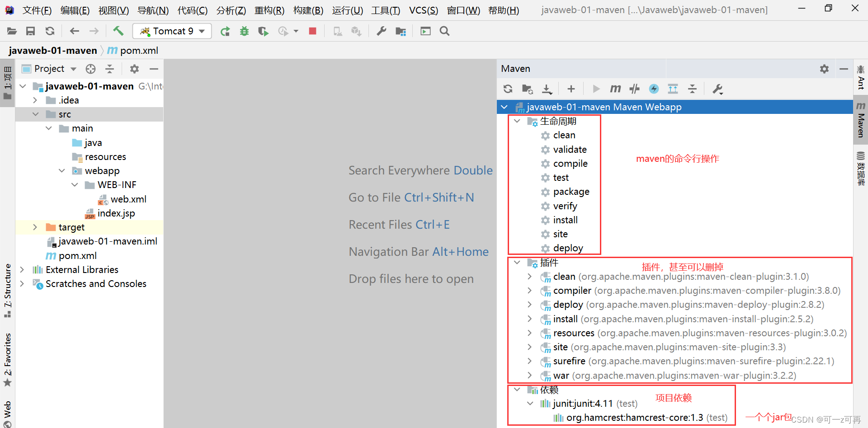Select org.hamcrest:hamcrest-core:1.3 dependency
868x428 pixels.
pos(640,418)
